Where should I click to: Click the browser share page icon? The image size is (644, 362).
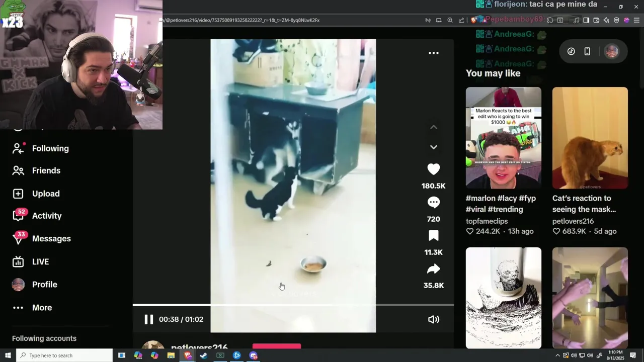tap(461, 20)
